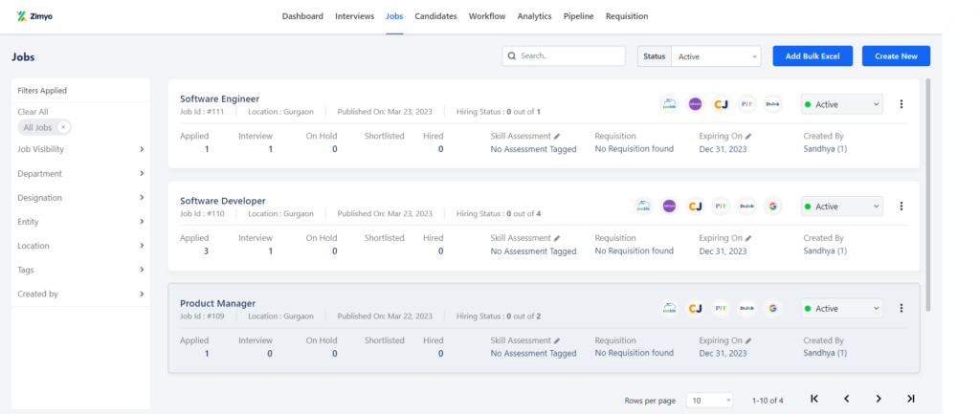Open the three-dot menu for Software Engineer
Viewport: 980px width, 414px height.
pyautogui.click(x=901, y=104)
